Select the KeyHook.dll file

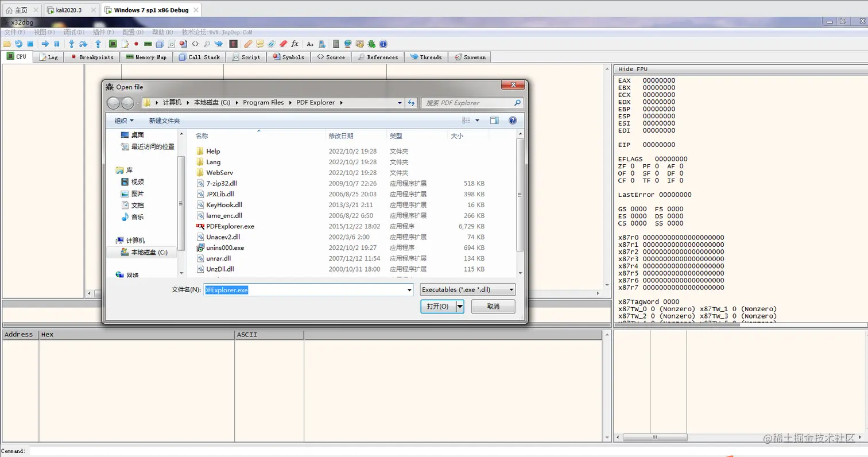tap(224, 205)
